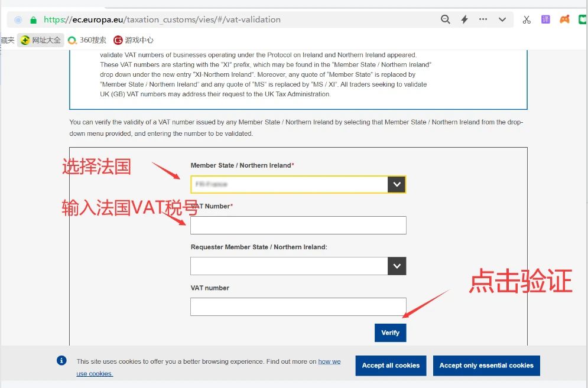Image resolution: width=588 pixels, height=388 pixels.
Task: Click the 网址大全 bookmark's green icon
Action: coord(25,40)
